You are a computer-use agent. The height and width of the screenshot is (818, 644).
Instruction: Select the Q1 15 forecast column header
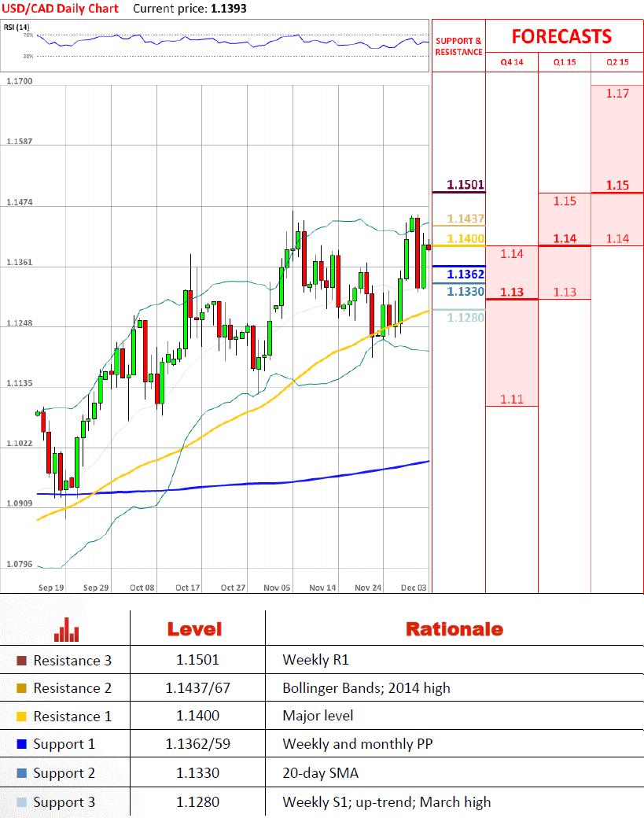click(565, 62)
